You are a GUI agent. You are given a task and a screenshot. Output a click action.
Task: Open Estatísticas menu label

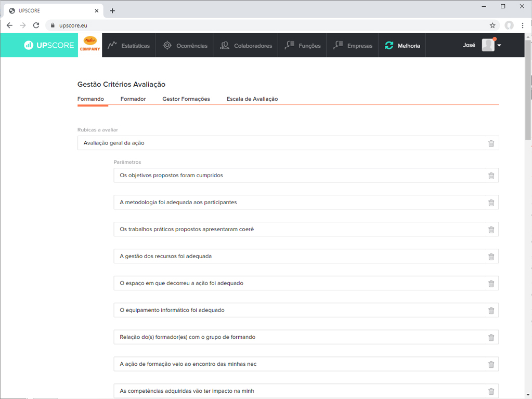click(x=135, y=46)
